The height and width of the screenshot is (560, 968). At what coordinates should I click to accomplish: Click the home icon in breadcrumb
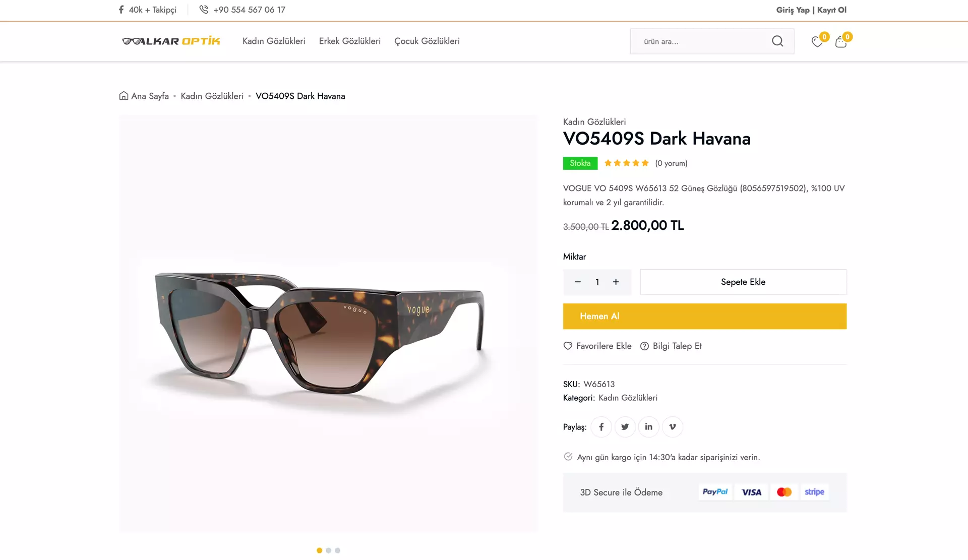click(124, 96)
